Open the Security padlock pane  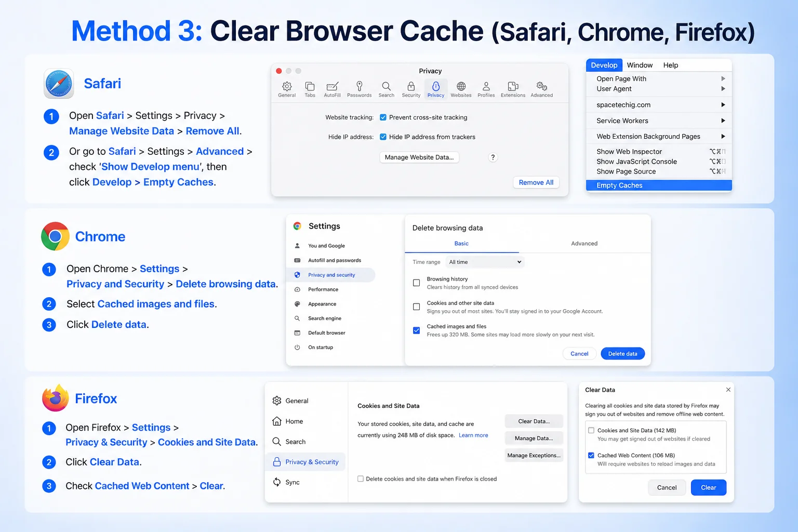click(411, 89)
